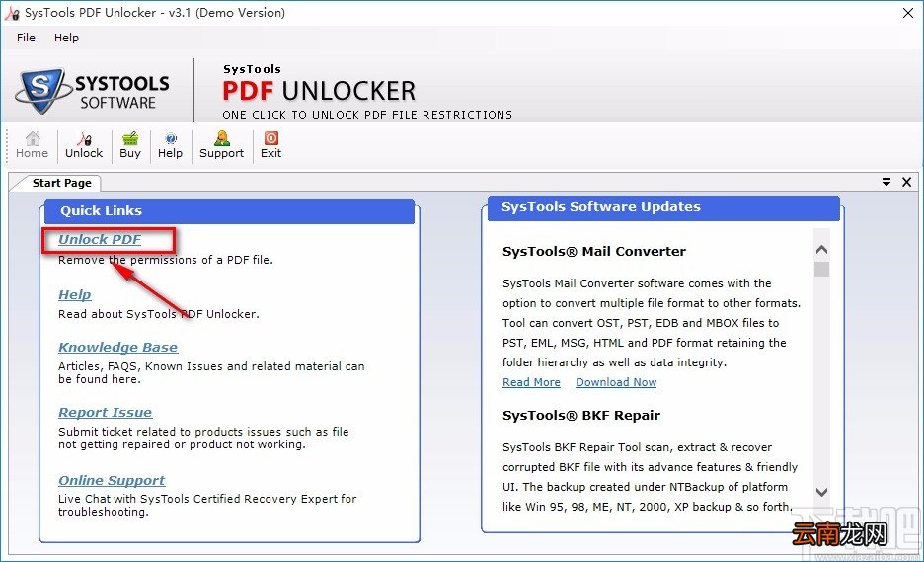The width and height of the screenshot is (924, 562).
Task: Click the SysTools Software Updates header
Action: pyautogui.click(x=663, y=207)
